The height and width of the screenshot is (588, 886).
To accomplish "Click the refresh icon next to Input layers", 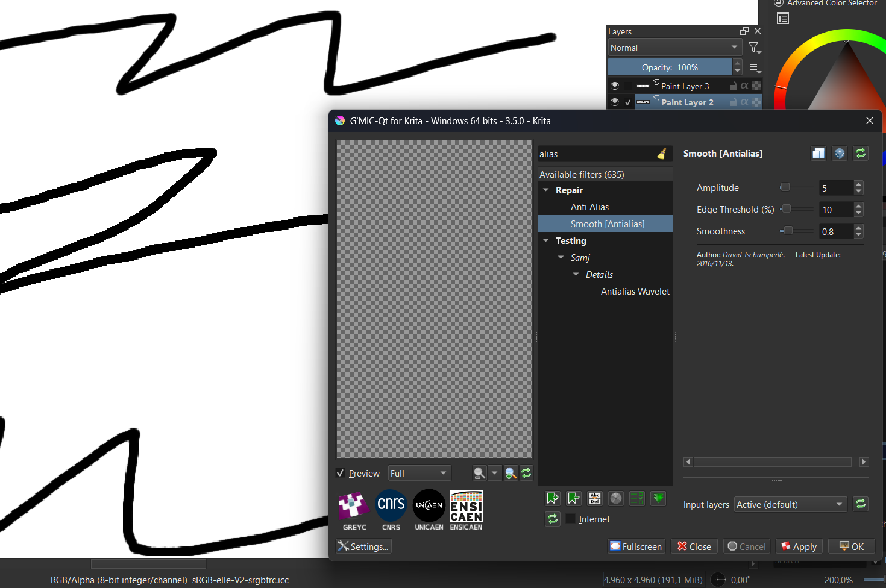I will click(861, 504).
